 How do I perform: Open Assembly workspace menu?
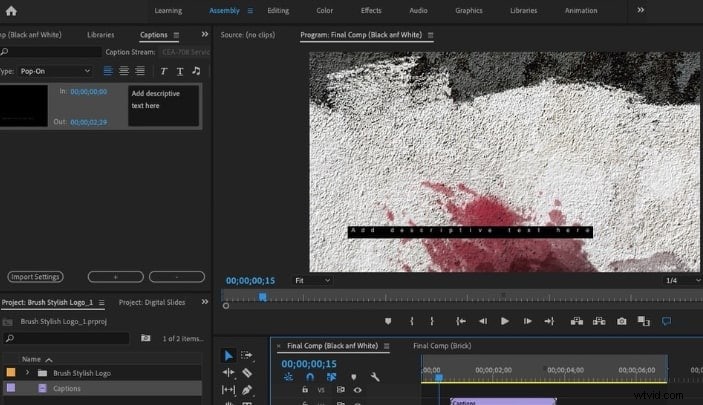pyautogui.click(x=250, y=11)
